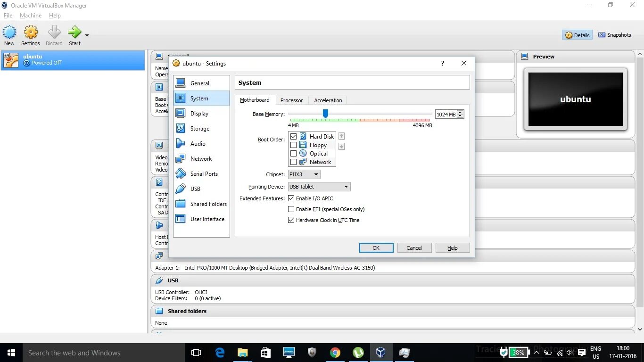This screenshot has width=644, height=362.
Task: Click the USB section header in details
Action: [x=393, y=280]
